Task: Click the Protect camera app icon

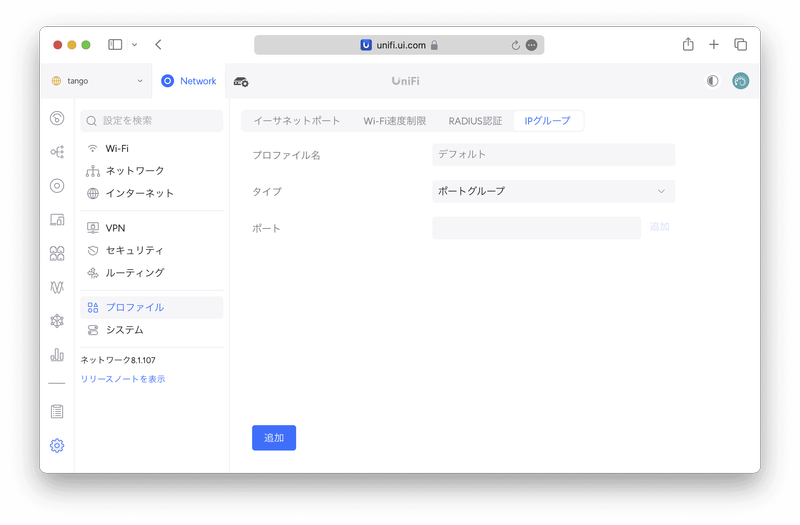Action: coord(241,81)
